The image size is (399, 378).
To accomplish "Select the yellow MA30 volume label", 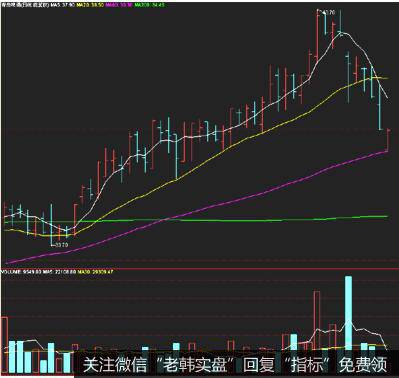I will 96,272.
